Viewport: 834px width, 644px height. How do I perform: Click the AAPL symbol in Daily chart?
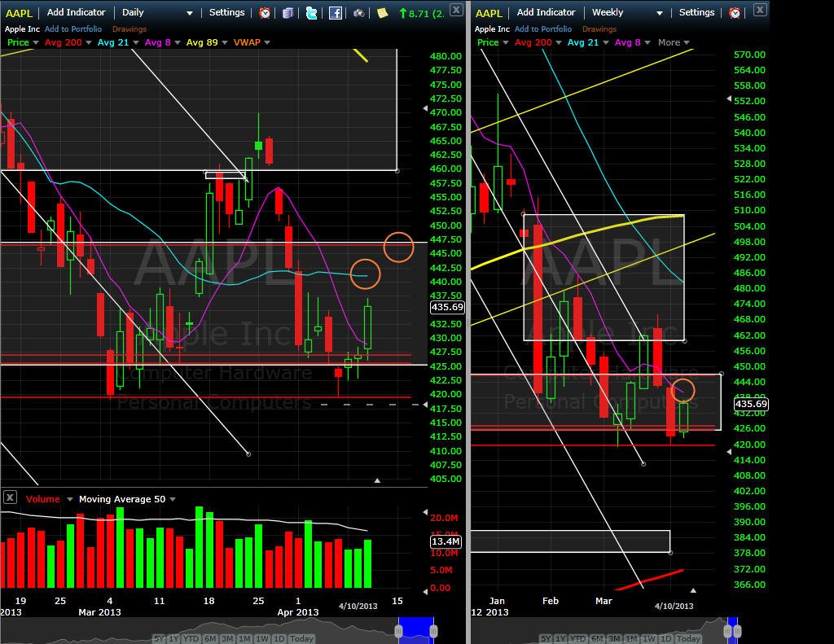[x=20, y=13]
